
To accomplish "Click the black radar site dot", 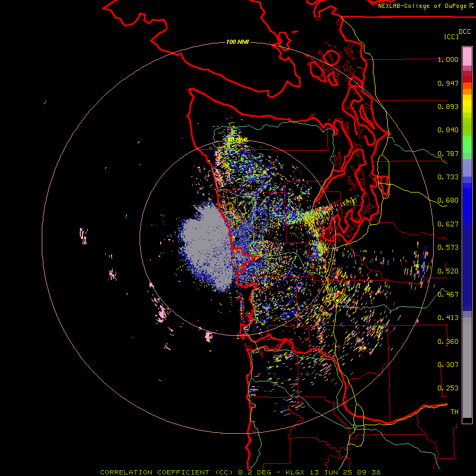I will [x=236, y=239].
